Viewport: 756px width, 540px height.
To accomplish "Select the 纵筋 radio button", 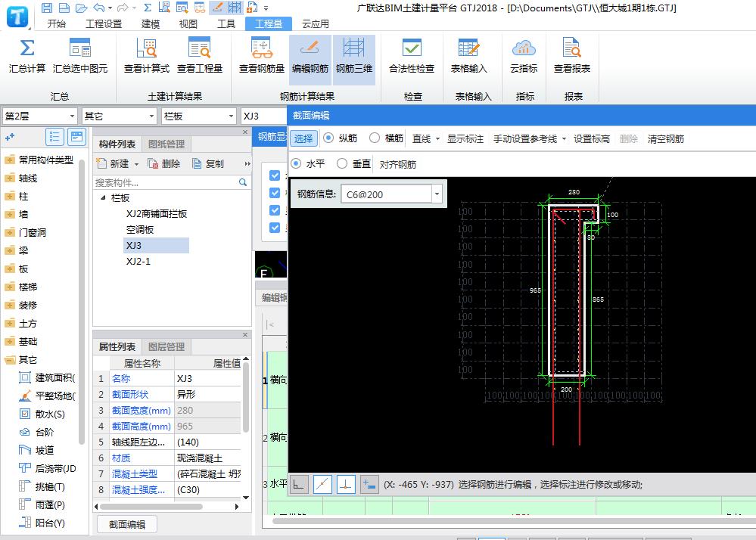I will [328, 138].
